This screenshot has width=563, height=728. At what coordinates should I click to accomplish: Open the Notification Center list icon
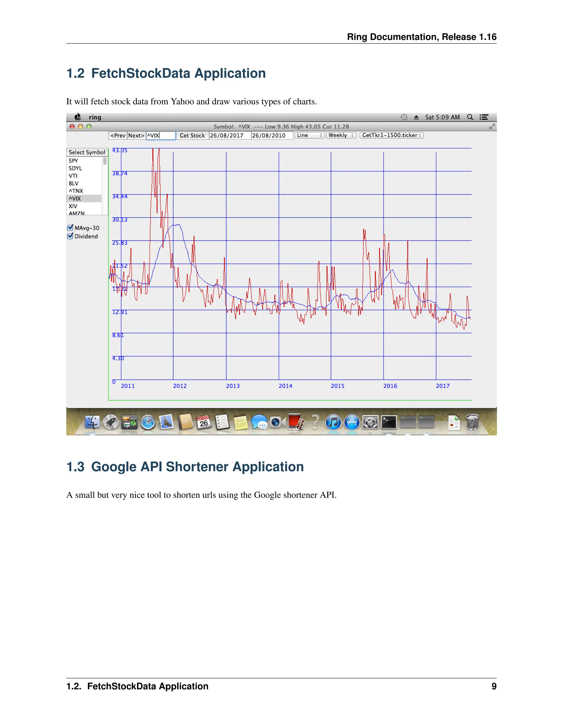[484, 117]
